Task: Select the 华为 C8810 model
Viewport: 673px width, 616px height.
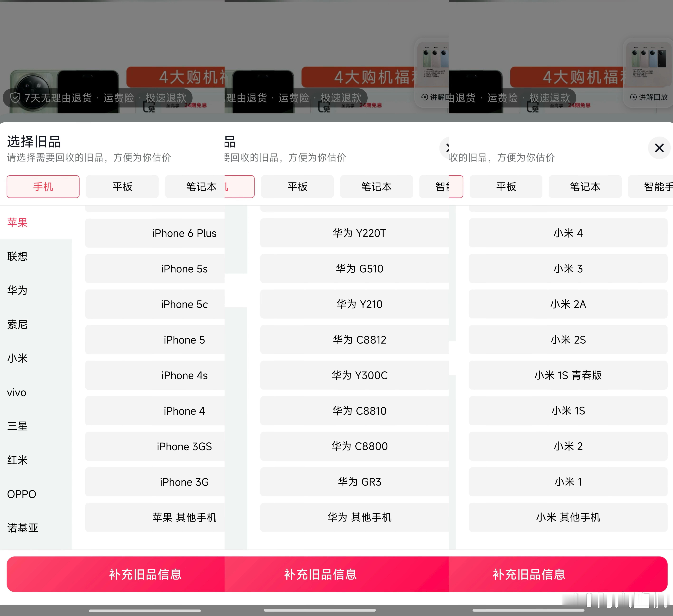Action: tap(354, 411)
